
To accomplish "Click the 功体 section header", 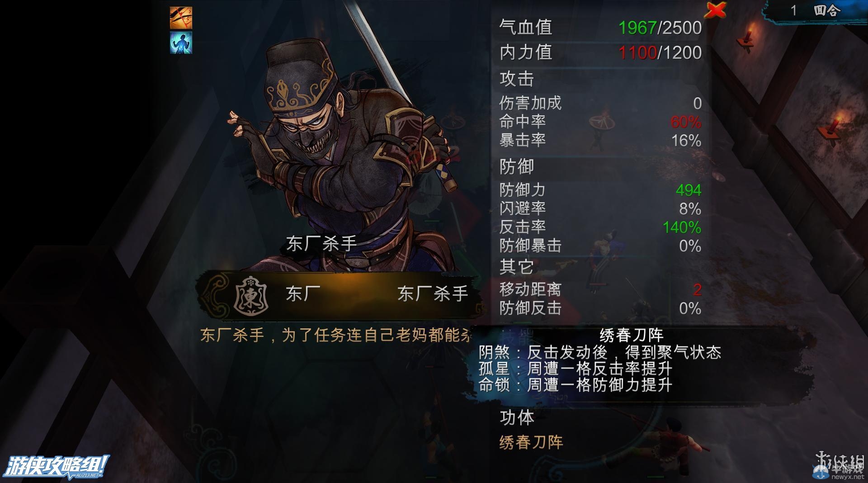I will [x=517, y=417].
